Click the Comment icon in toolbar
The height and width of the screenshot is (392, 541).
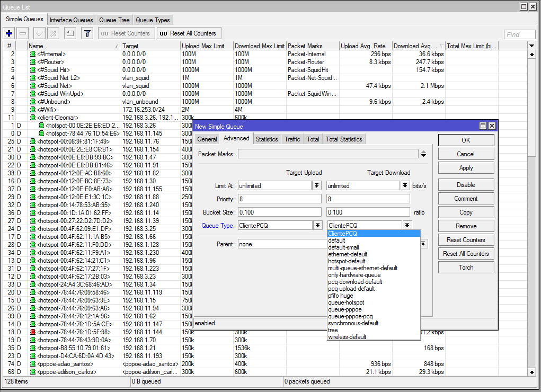coord(70,33)
